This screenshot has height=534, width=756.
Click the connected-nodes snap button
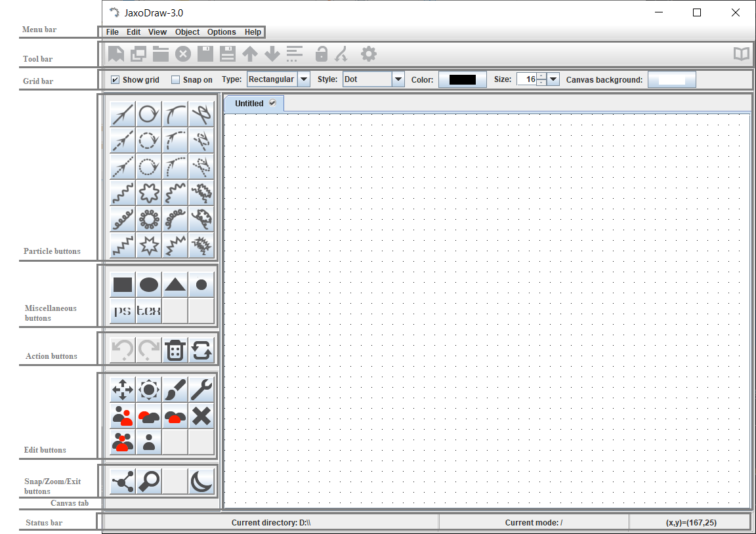(123, 481)
